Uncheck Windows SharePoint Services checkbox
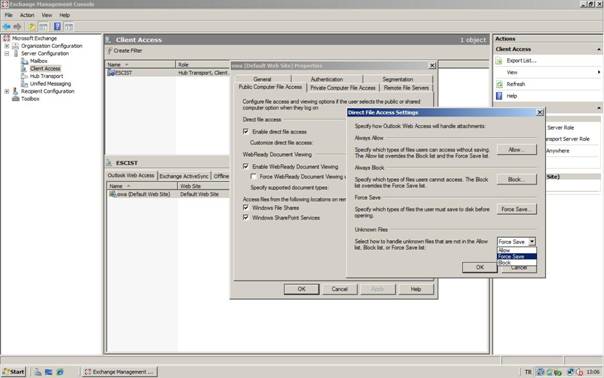 click(x=246, y=217)
